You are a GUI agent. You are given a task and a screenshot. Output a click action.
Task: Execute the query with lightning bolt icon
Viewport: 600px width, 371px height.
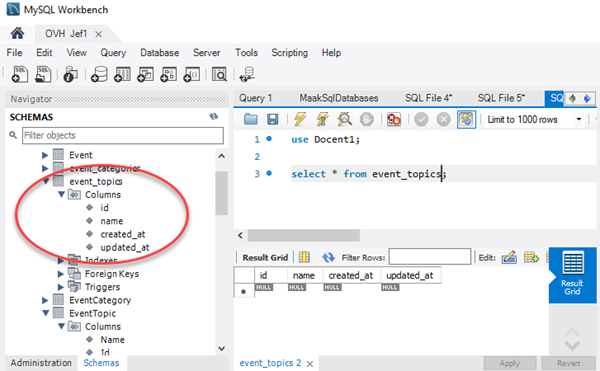click(300, 119)
